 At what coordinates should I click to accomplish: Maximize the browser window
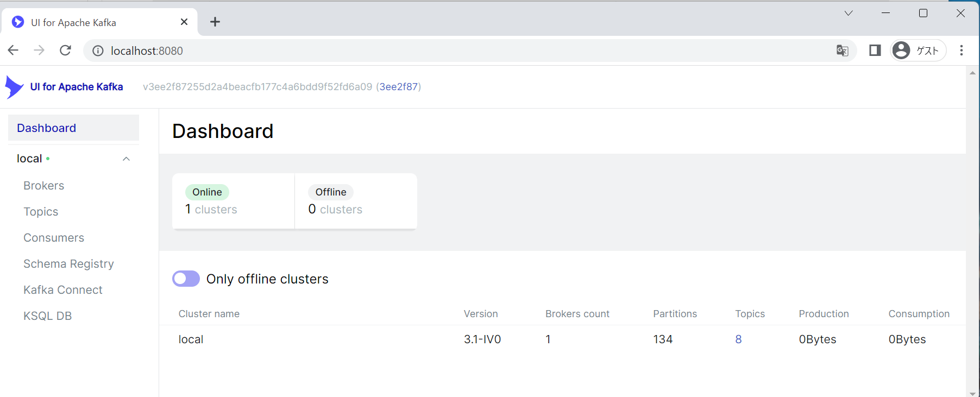[x=923, y=13]
